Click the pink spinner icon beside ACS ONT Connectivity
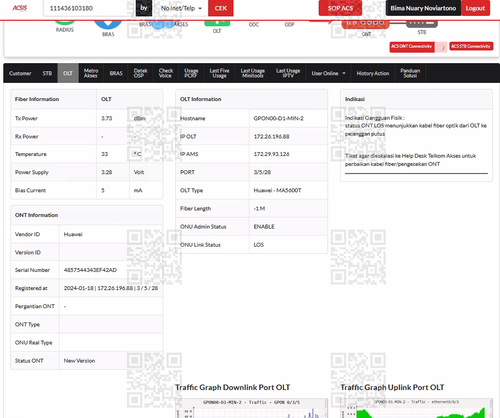 (442, 47)
